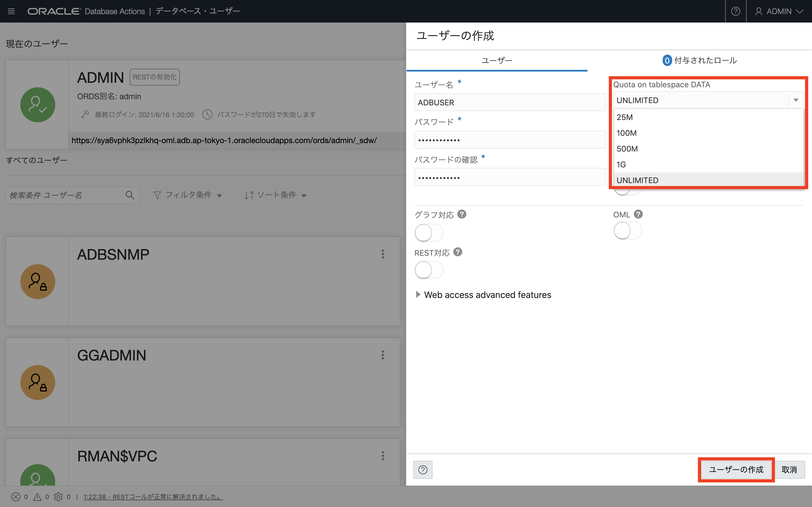Open the ADMIN user menu in header
This screenshot has width=812, height=507.
779,11
